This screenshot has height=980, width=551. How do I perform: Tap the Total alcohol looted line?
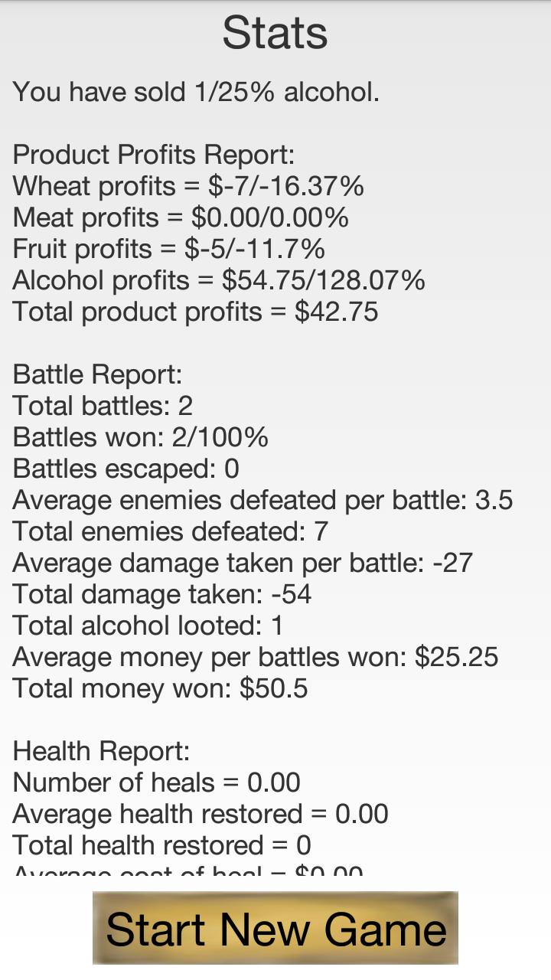tap(148, 626)
